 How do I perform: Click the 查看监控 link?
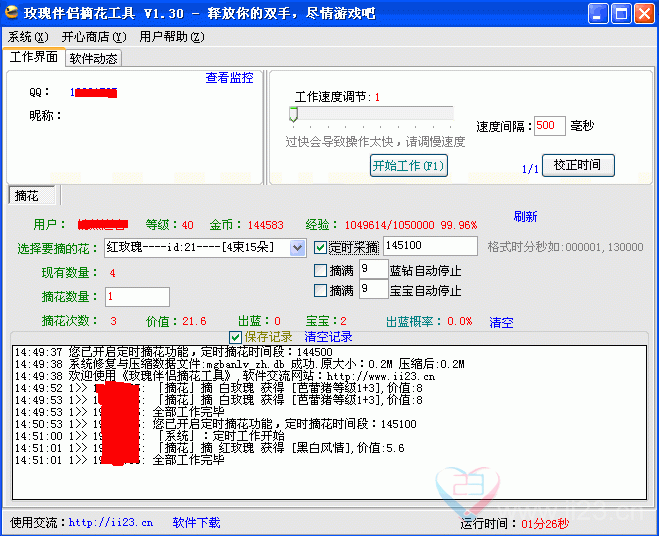[x=229, y=78]
